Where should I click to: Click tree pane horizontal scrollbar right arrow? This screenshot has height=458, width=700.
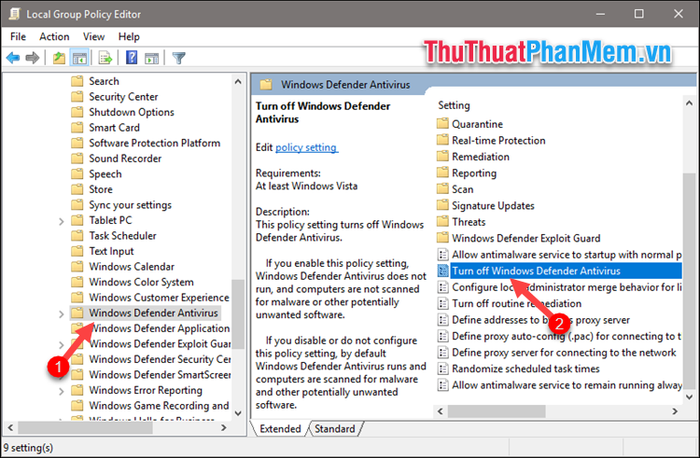coord(224,428)
